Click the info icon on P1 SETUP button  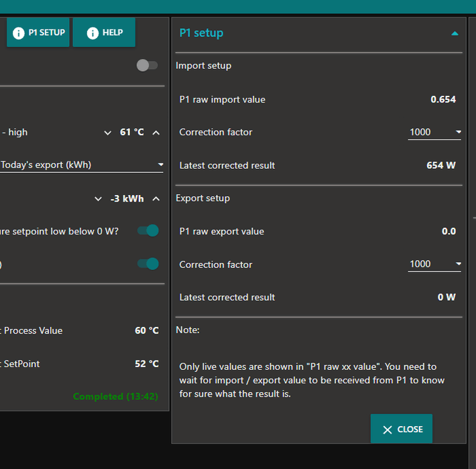(19, 33)
